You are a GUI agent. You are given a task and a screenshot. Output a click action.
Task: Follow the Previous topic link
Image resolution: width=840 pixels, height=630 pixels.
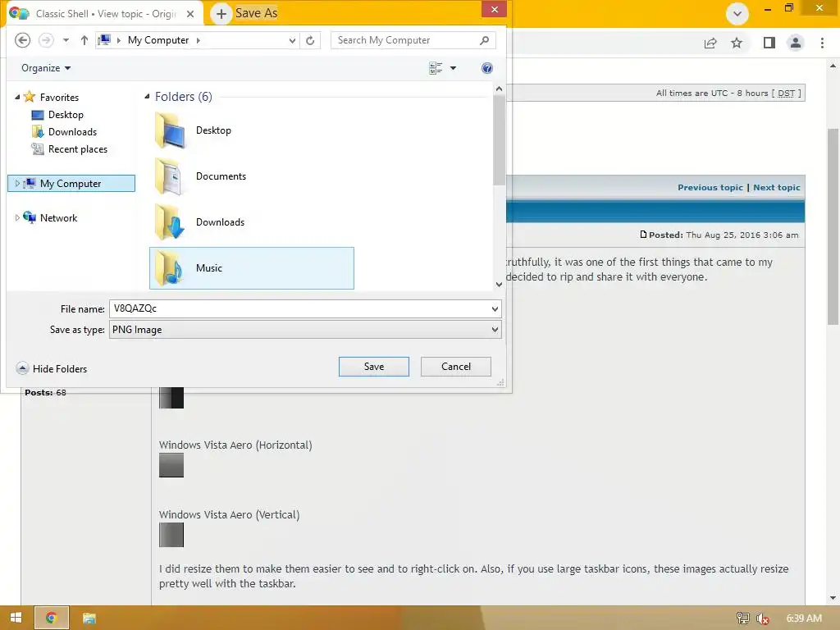click(710, 188)
